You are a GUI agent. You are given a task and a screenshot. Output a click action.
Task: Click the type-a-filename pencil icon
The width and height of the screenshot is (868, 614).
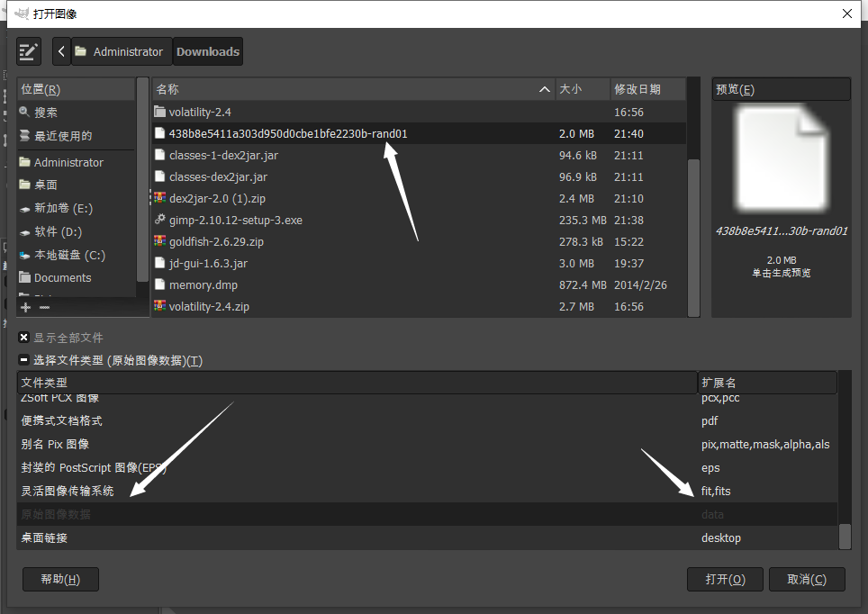click(x=28, y=51)
